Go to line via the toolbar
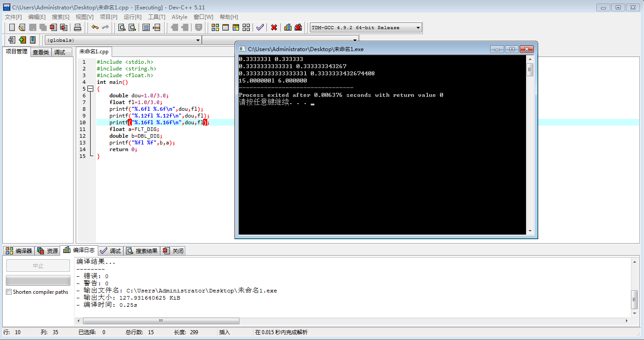The image size is (644, 340). 157,27
